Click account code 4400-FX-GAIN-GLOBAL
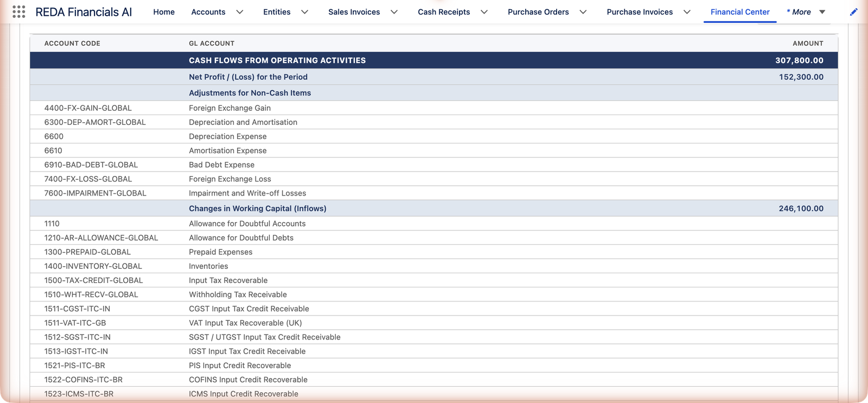This screenshot has height=403, width=868. click(x=88, y=108)
